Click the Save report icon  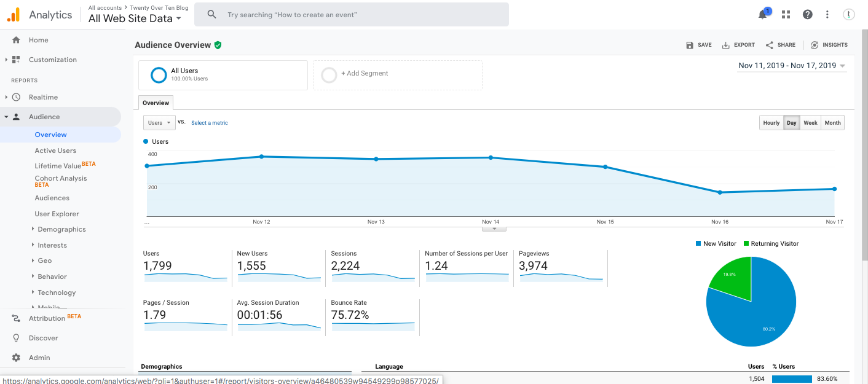pos(698,44)
